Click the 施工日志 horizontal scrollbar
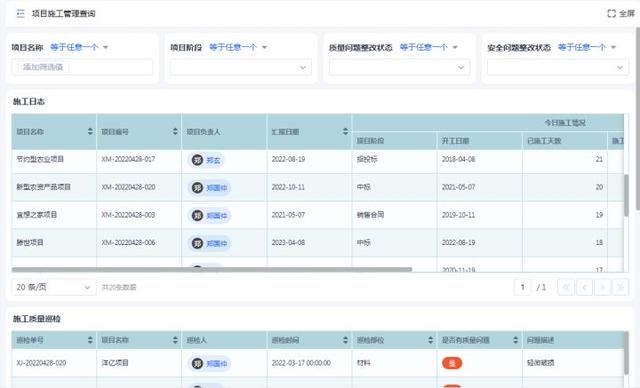 coord(212,269)
